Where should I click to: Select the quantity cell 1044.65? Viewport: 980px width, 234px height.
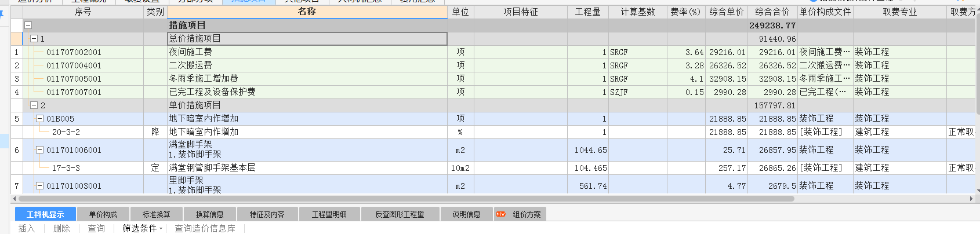click(588, 150)
